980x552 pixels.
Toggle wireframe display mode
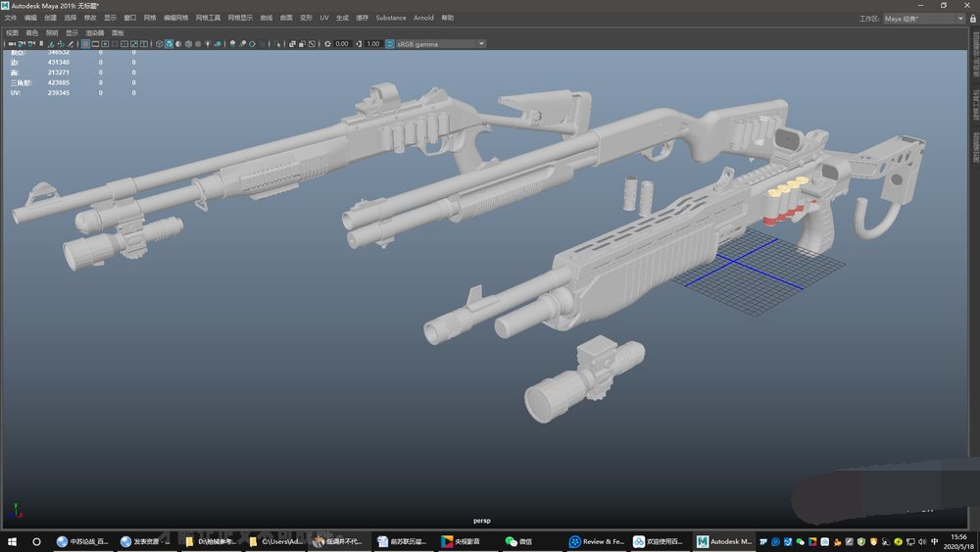coord(159,44)
